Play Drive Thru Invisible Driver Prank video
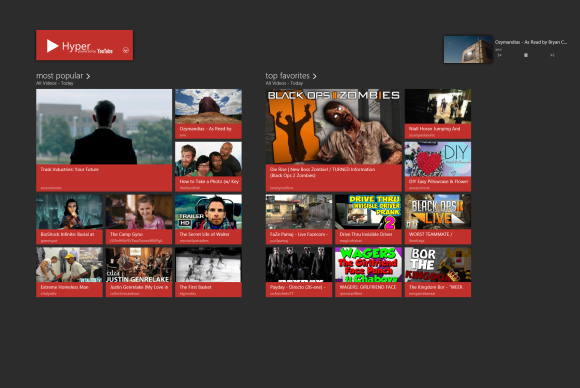 click(x=368, y=219)
